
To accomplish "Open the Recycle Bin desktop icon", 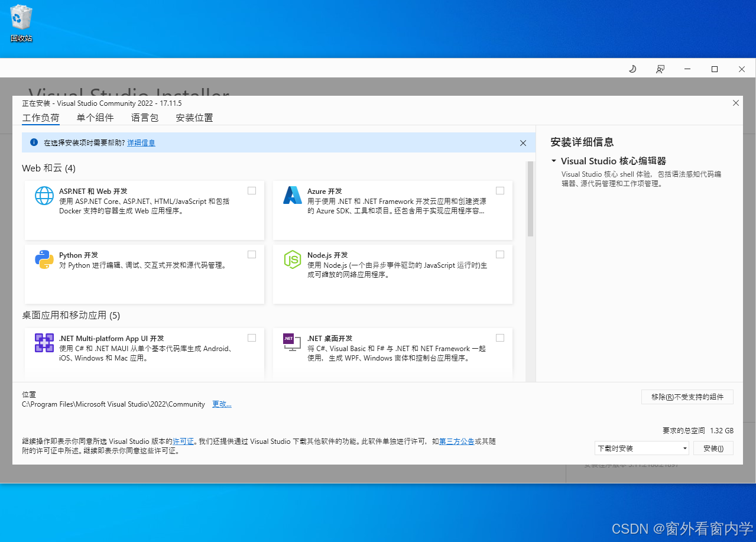I will 21,24.
